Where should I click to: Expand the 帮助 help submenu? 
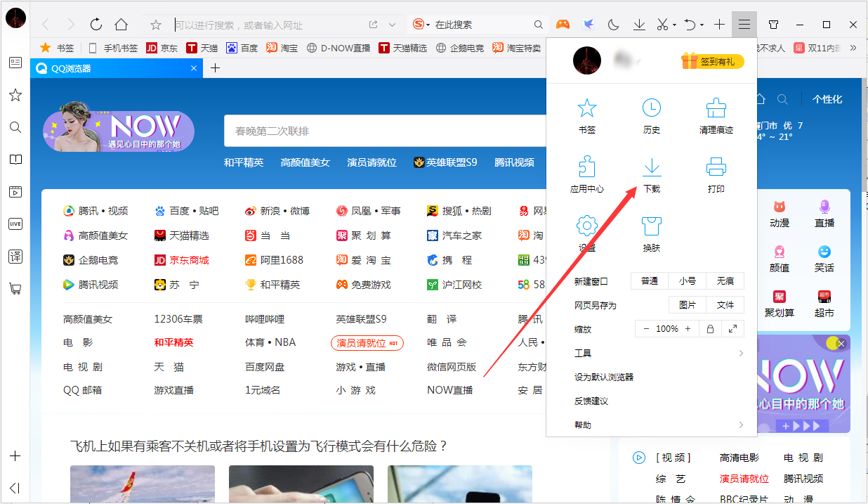(583, 425)
